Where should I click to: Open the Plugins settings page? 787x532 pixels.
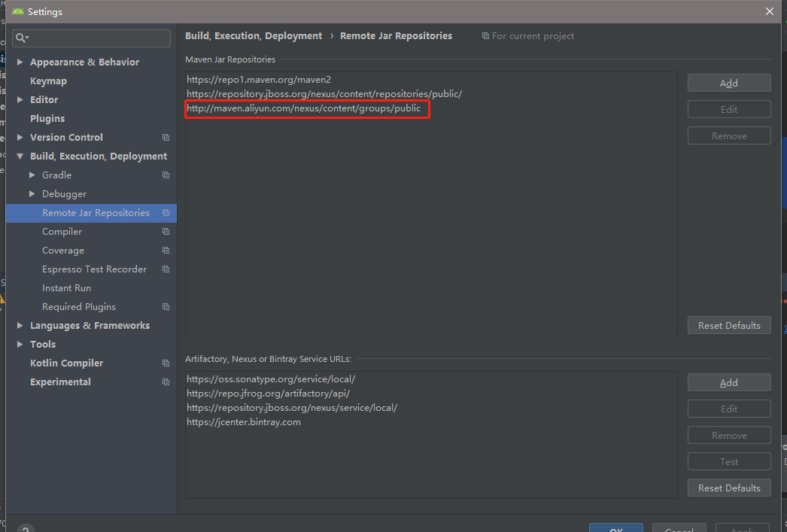(47, 118)
